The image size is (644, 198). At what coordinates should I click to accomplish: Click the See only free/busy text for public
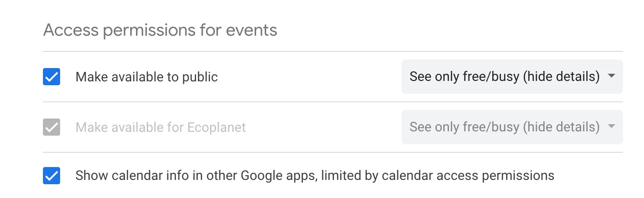click(465, 77)
